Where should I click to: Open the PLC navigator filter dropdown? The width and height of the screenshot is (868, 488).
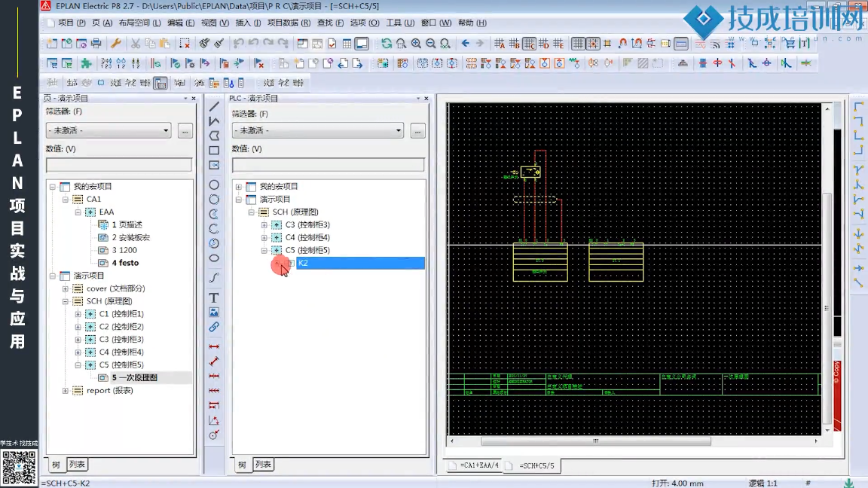tap(398, 130)
